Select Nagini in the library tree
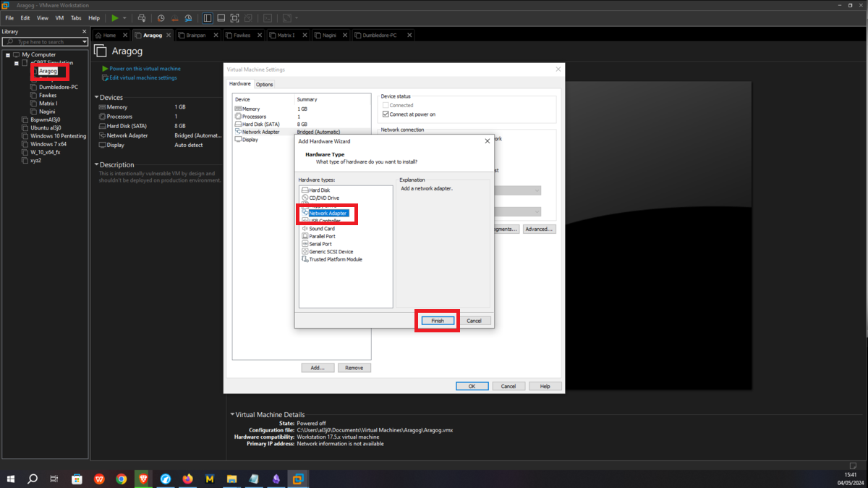Image resolution: width=868 pixels, height=488 pixels. [x=47, y=112]
